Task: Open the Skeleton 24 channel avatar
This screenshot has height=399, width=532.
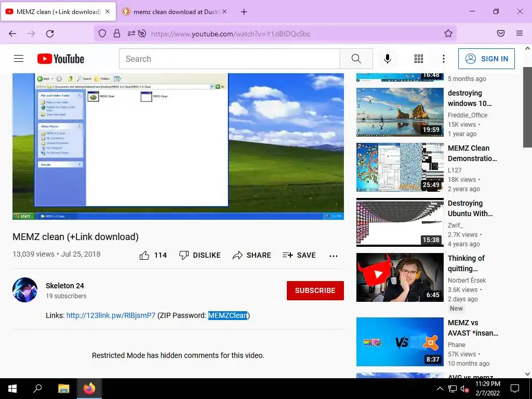Action: pyautogui.click(x=25, y=290)
